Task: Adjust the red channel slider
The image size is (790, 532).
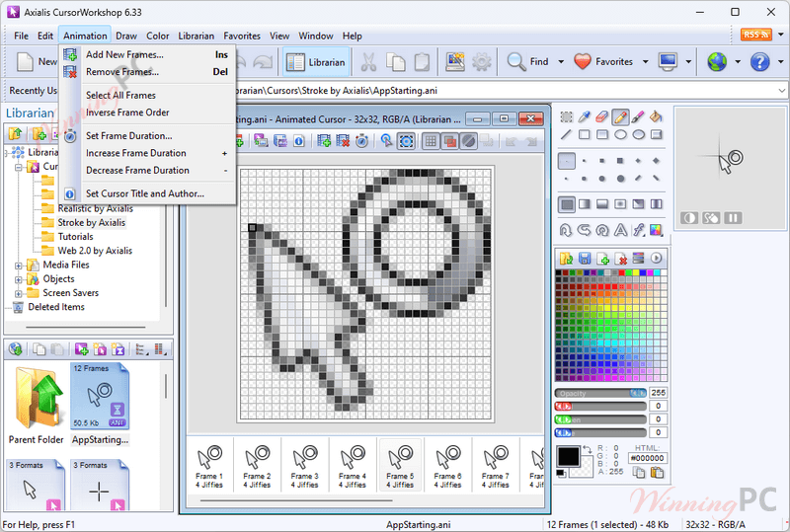Action: pyautogui.click(x=600, y=406)
